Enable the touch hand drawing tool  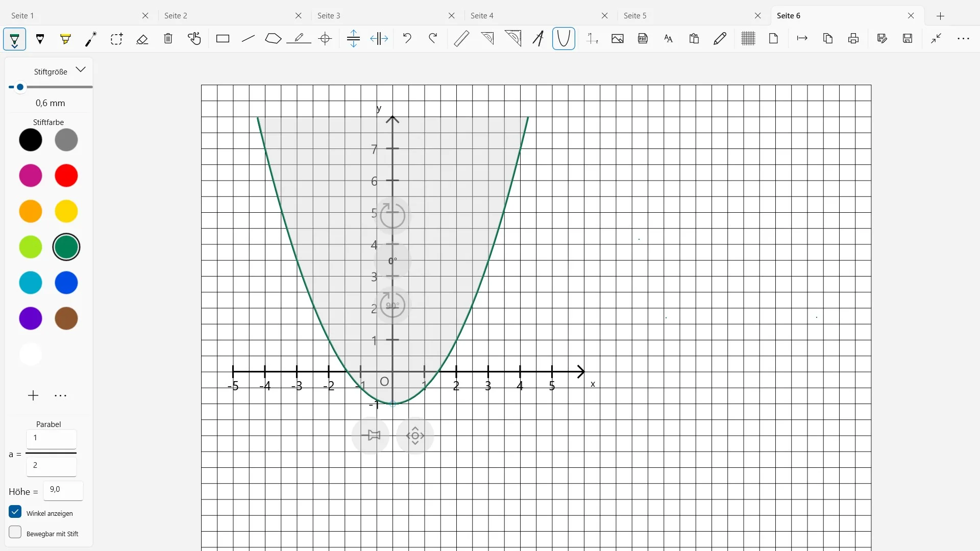pos(194,39)
